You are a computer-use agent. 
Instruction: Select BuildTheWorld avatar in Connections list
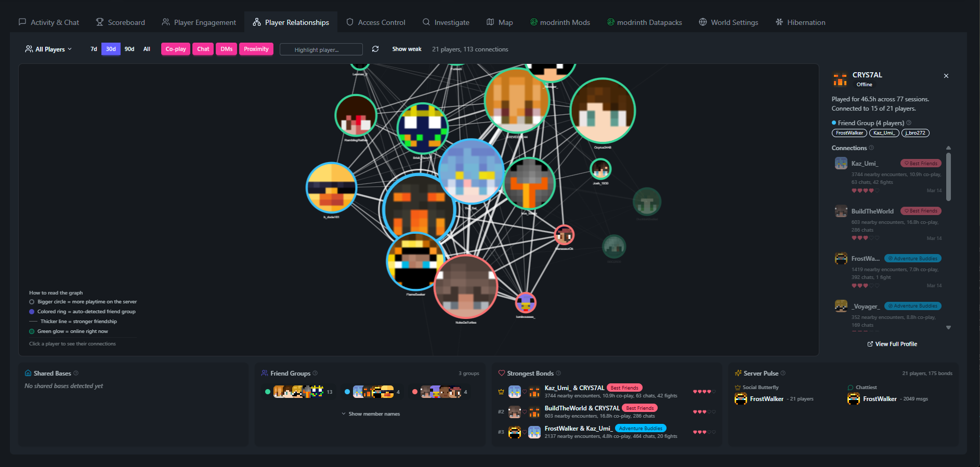[x=841, y=211]
